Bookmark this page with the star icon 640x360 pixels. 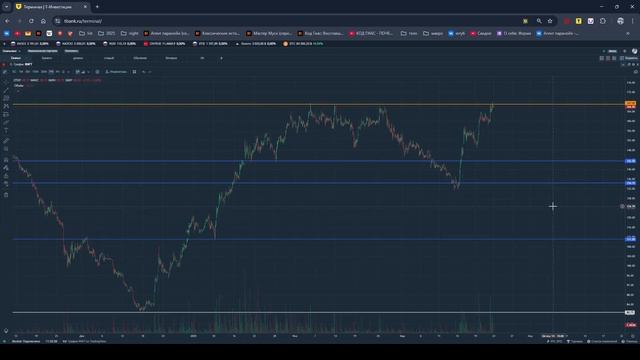[550, 21]
